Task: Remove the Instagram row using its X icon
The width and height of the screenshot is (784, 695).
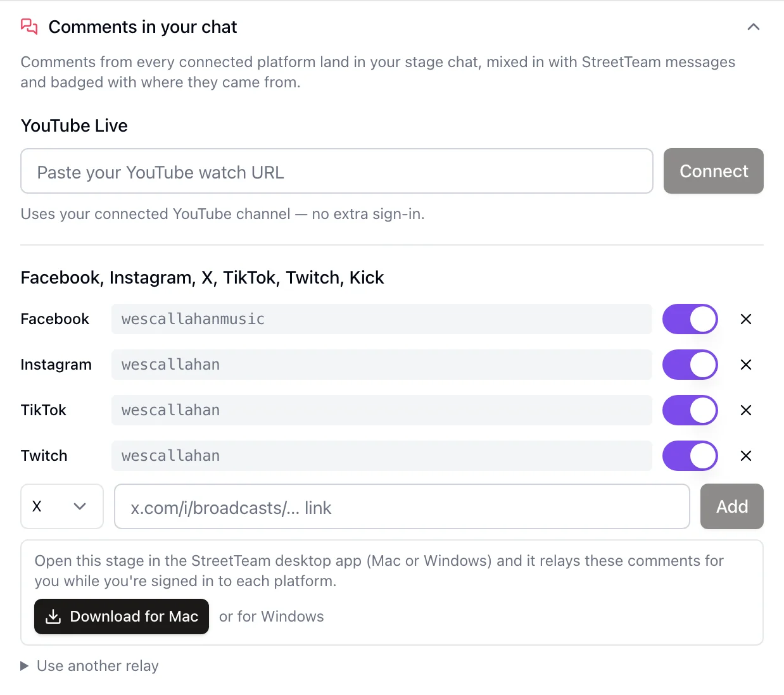Action: pyautogui.click(x=746, y=365)
